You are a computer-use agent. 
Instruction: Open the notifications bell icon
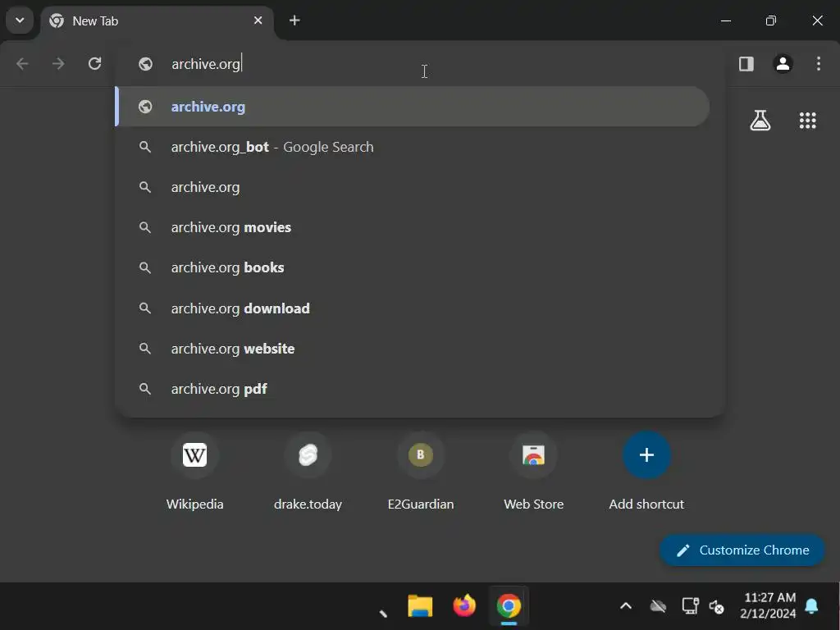(811, 606)
